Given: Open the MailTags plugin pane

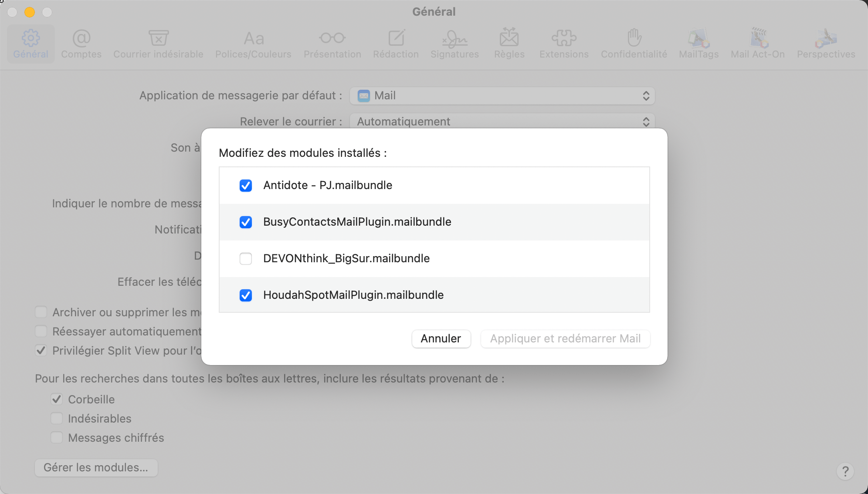Looking at the screenshot, I should 698,44.
